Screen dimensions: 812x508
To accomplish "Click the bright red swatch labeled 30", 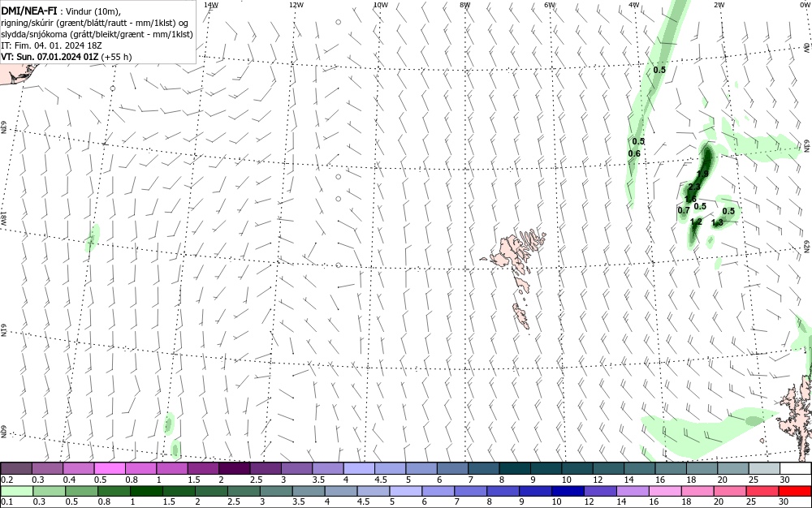I will 796,491.
